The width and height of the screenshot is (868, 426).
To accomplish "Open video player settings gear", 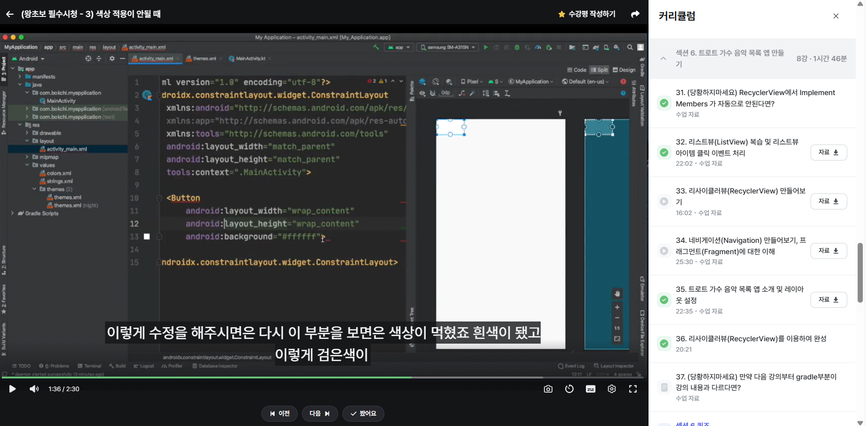I will 612,389.
